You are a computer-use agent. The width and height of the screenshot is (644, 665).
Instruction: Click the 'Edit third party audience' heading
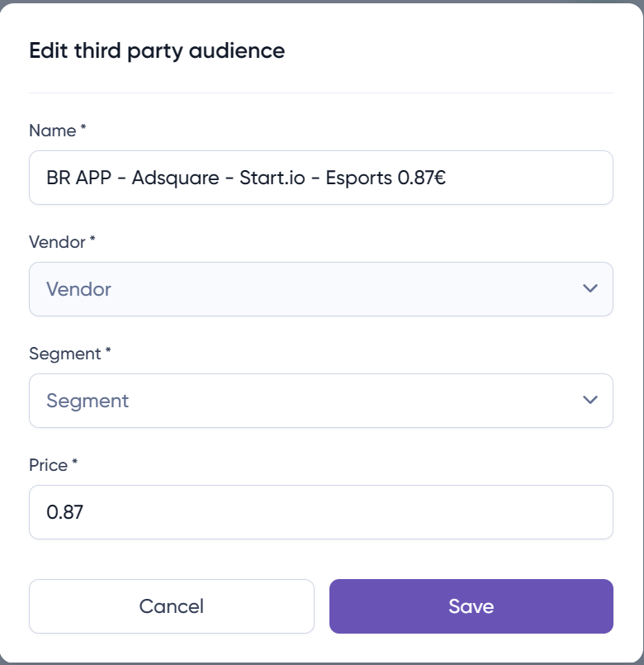(x=157, y=50)
